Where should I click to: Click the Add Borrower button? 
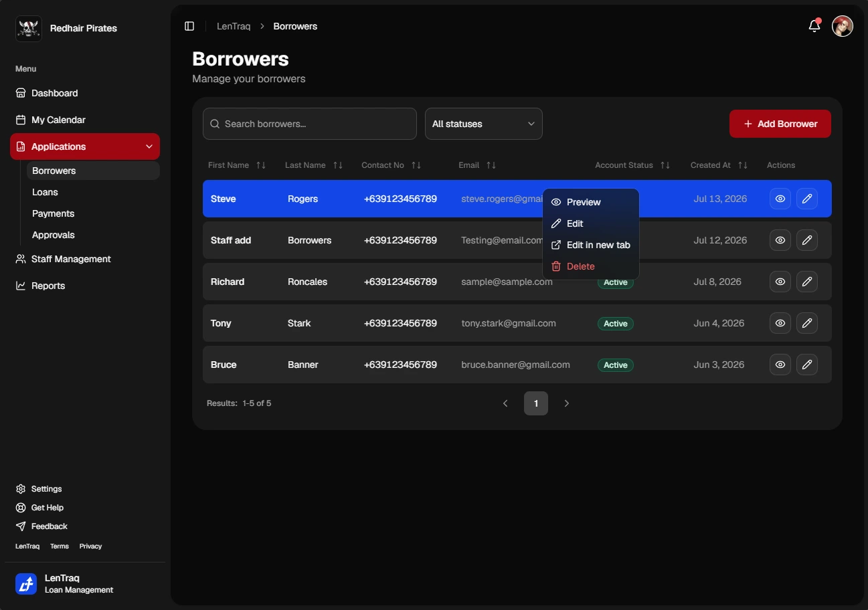(x=780, y=124)
